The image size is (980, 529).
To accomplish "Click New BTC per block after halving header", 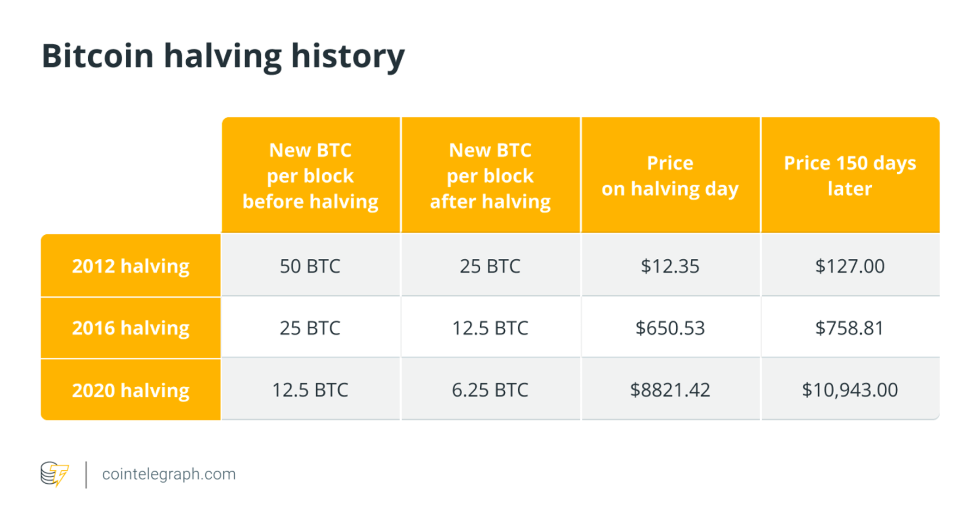I will [490, 175].
